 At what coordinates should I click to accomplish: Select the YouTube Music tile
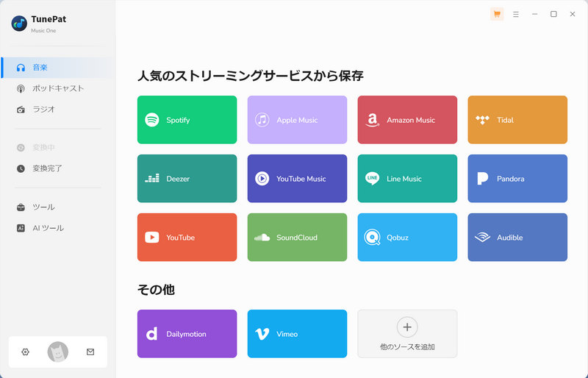coord(297,179)
